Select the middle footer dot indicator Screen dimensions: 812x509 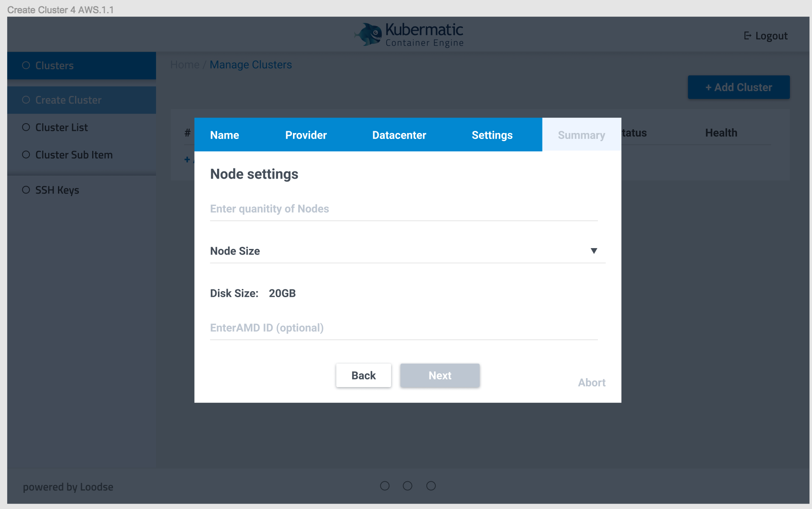coord(408,486)
